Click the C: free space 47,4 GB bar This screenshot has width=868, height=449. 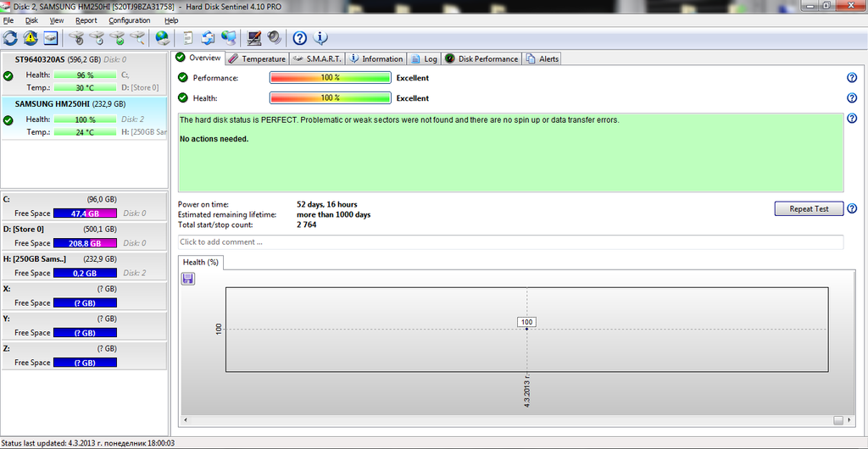tap(86, 213)
